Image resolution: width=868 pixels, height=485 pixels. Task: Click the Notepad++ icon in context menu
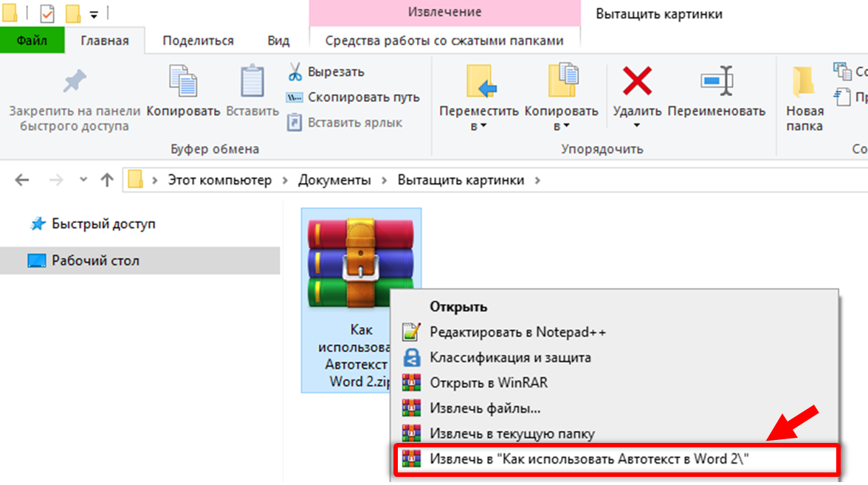pos(411,332)
